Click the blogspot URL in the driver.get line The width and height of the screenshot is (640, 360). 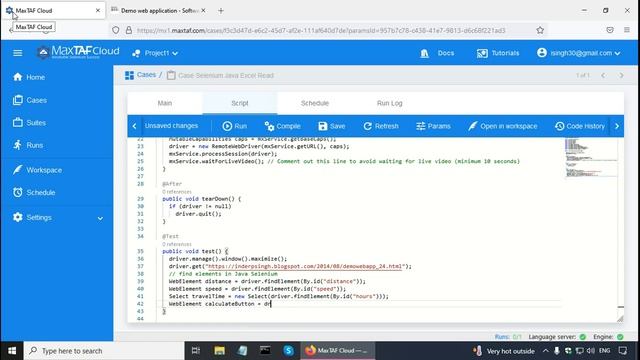click(x=304, y=266)
